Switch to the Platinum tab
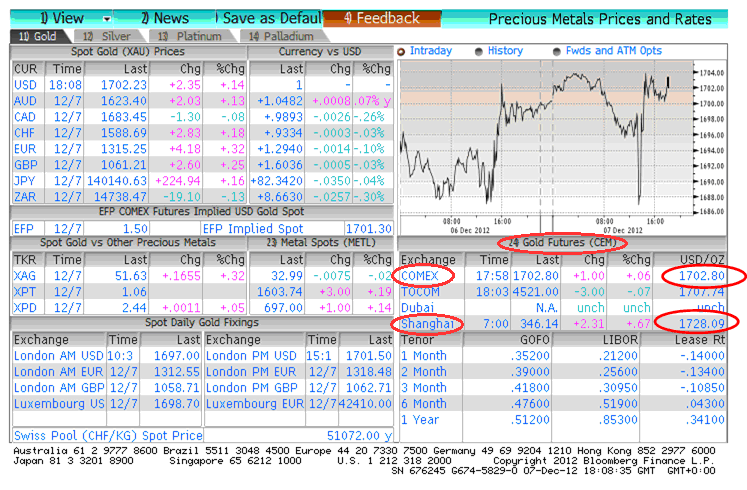The height and width of the screenshot is (490, 747). [191, 36]
